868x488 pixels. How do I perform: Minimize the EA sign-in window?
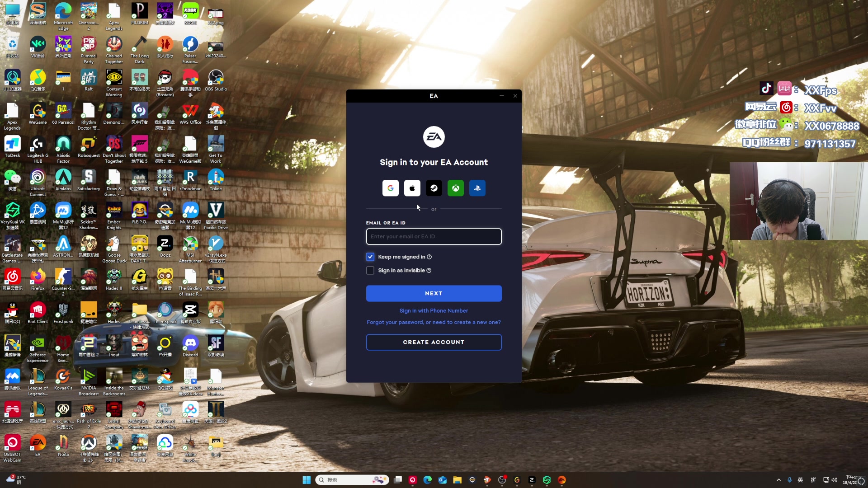501,96
